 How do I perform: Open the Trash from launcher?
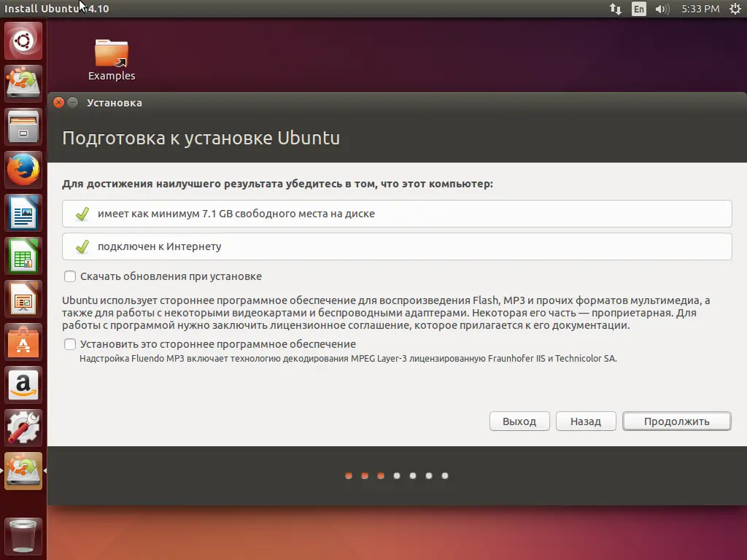click(23, 536)
